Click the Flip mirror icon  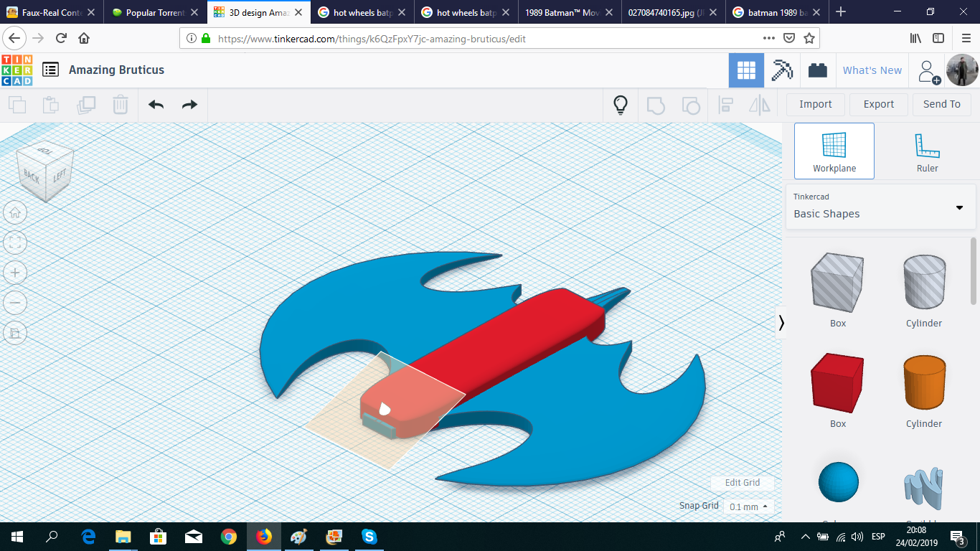[x=759, y=105]
